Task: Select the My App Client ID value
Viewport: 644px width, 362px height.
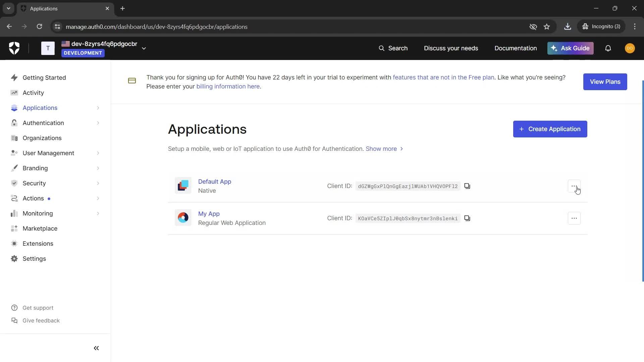Action: coord(408,219)
